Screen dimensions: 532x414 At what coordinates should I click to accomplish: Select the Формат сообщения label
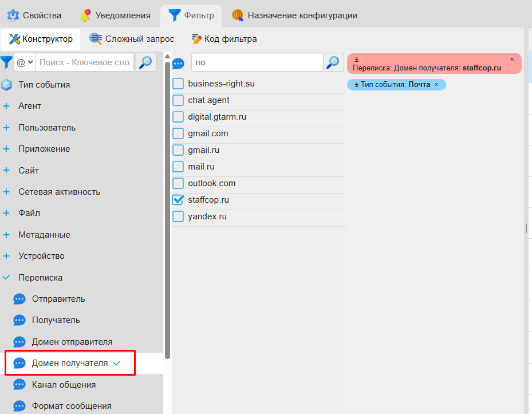[x=72, y=406]
